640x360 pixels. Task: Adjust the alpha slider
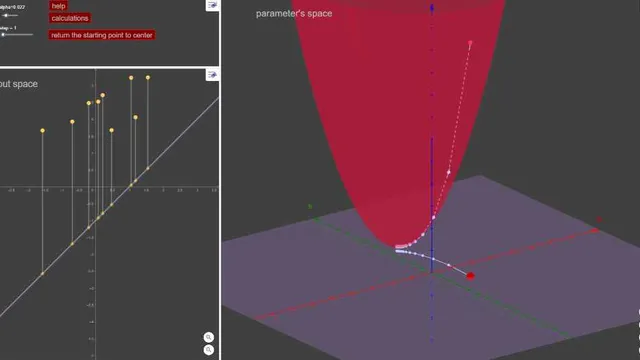9,16
